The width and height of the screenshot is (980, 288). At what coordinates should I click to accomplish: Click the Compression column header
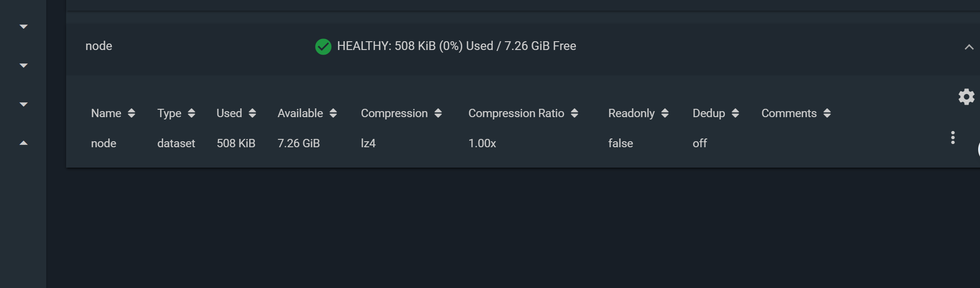(x=394, y=113)
